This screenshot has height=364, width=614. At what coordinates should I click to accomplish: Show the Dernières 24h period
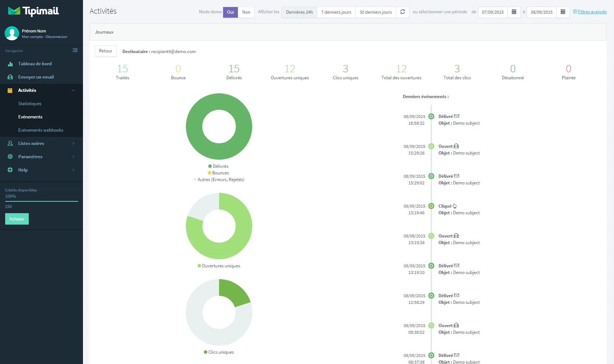[x=299, y=12]
